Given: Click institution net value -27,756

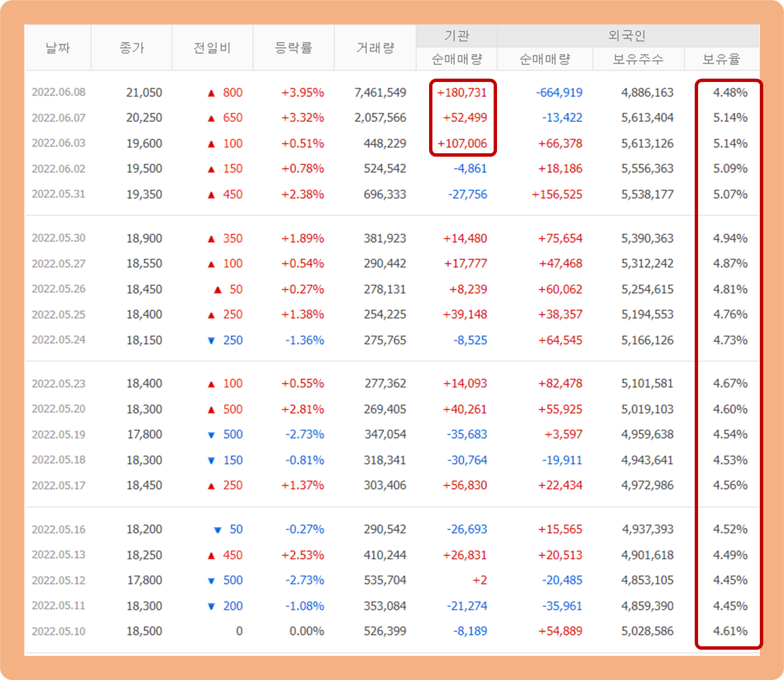Looking at the screenshot, I should (x=467, y=194).
